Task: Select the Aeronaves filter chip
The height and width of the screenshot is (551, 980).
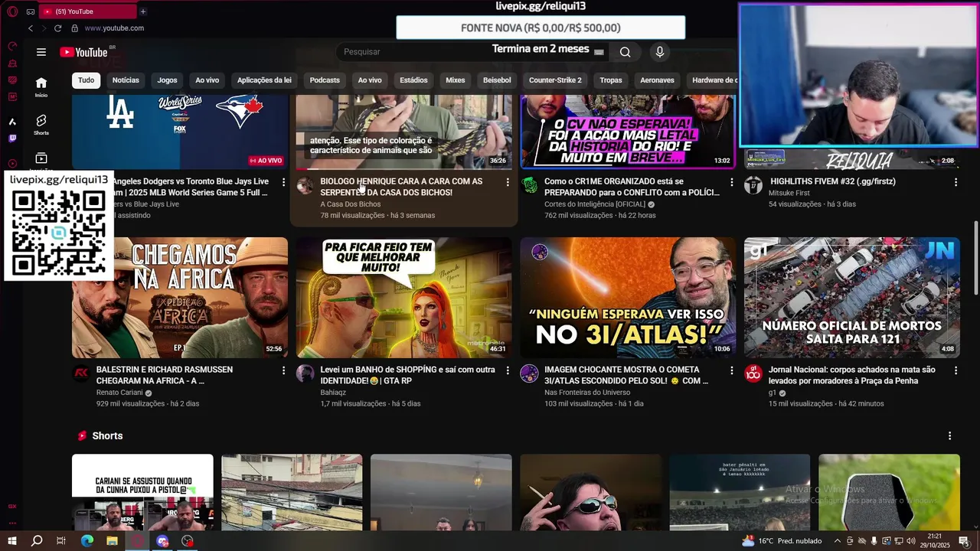Action: (x=657, y=80)
